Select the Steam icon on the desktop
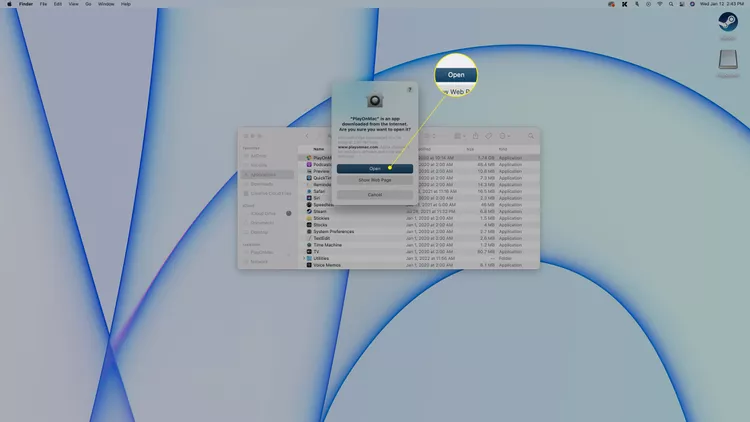The image size is (750, 422). pyautogui.click(x=728, y=22)
